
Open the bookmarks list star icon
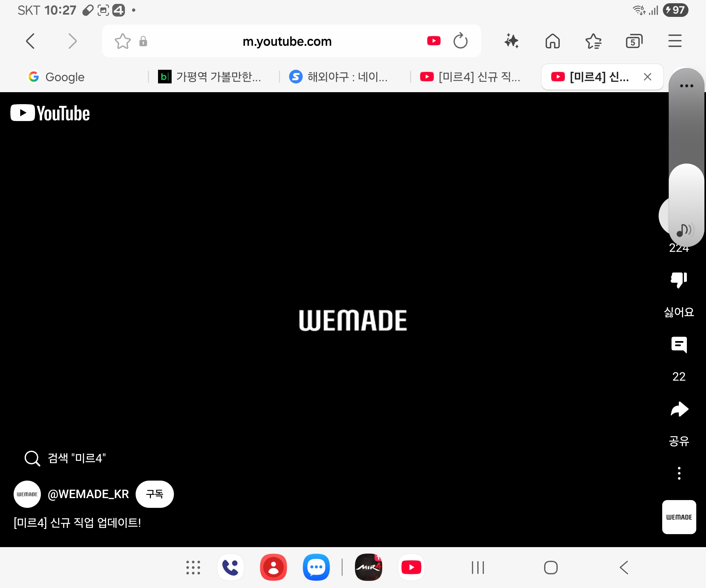593,41
